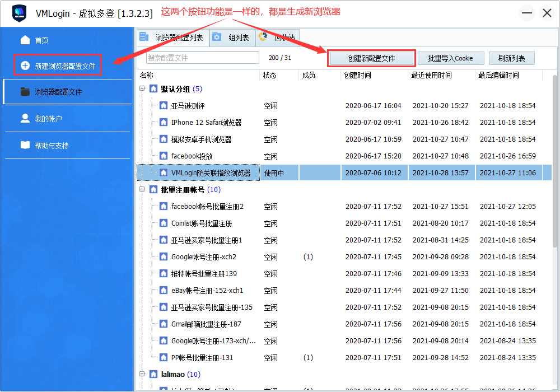
Task: Click last edited time 2021-10-26 16:59
Action: click(507, 156)
